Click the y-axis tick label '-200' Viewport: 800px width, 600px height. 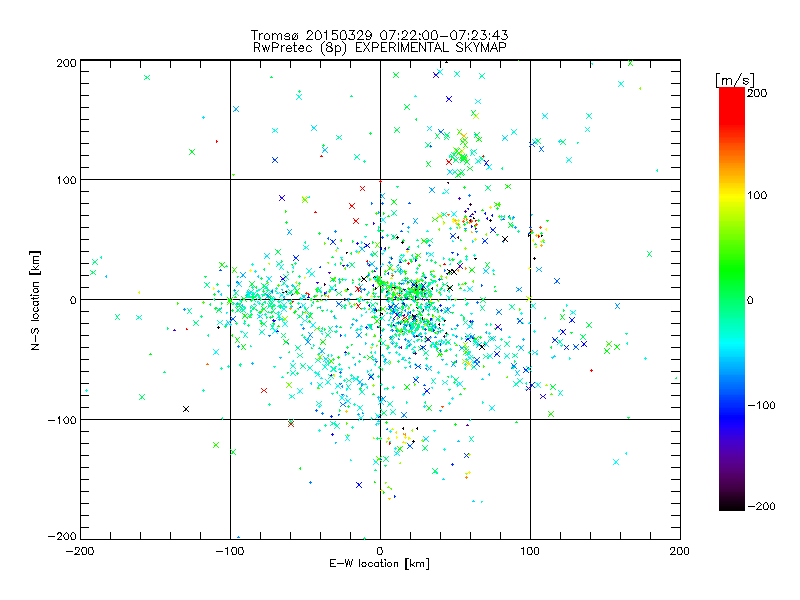click(62, 536)
